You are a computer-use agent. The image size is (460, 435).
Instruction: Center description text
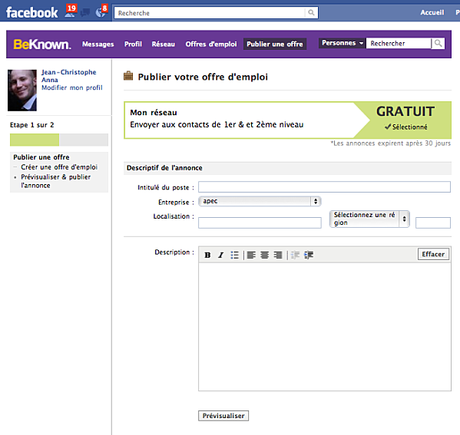[265, 255]
